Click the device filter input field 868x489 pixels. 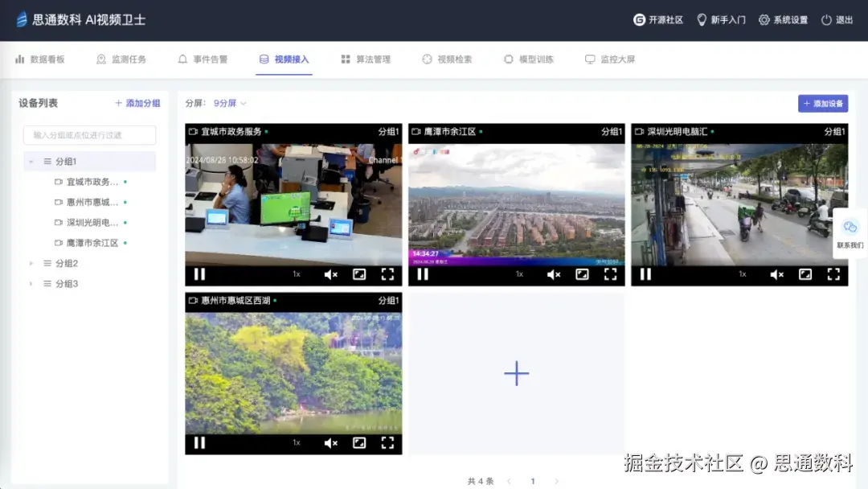[88, 134]
